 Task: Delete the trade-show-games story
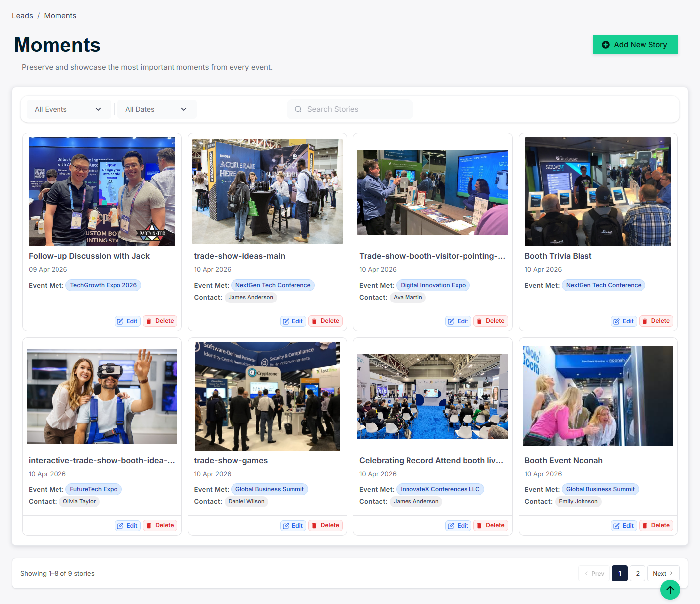pos(326,526)
